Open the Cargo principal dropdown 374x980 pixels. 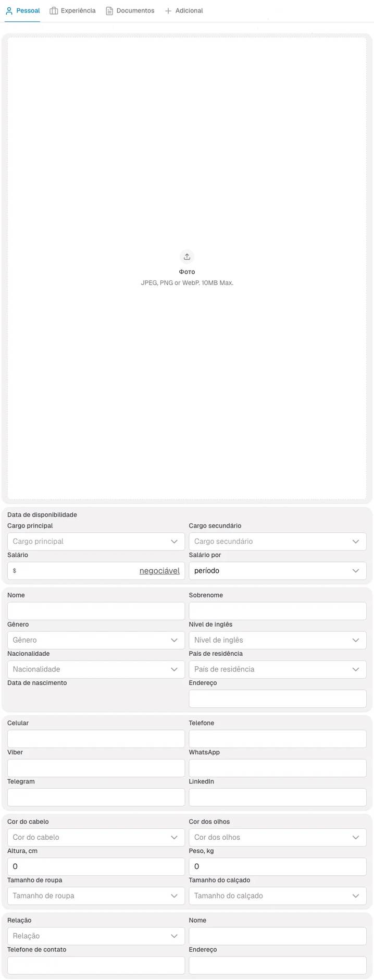click(96, 541)
